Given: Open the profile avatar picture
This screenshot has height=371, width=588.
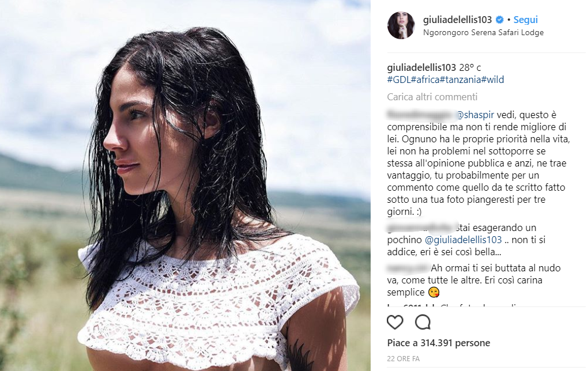Looking at the screenshot, I should 401,25.
